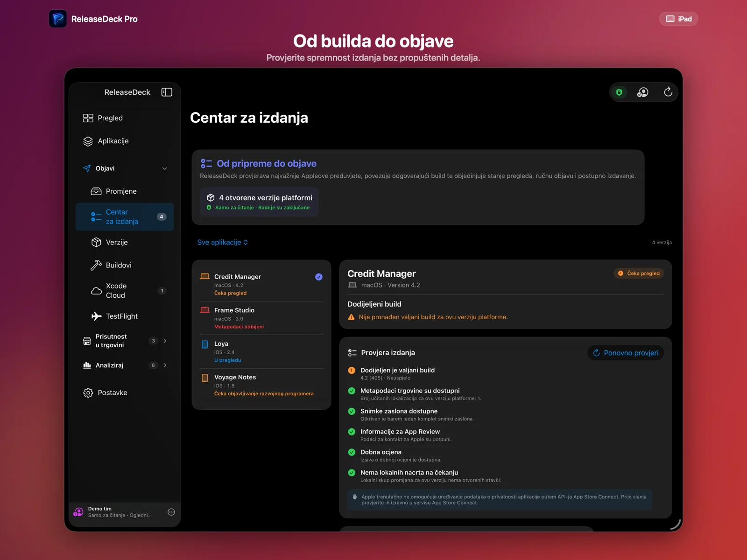Click the privacy hand notice icon
This screenshot has height=560, width=747.
[x=355, y=497]
